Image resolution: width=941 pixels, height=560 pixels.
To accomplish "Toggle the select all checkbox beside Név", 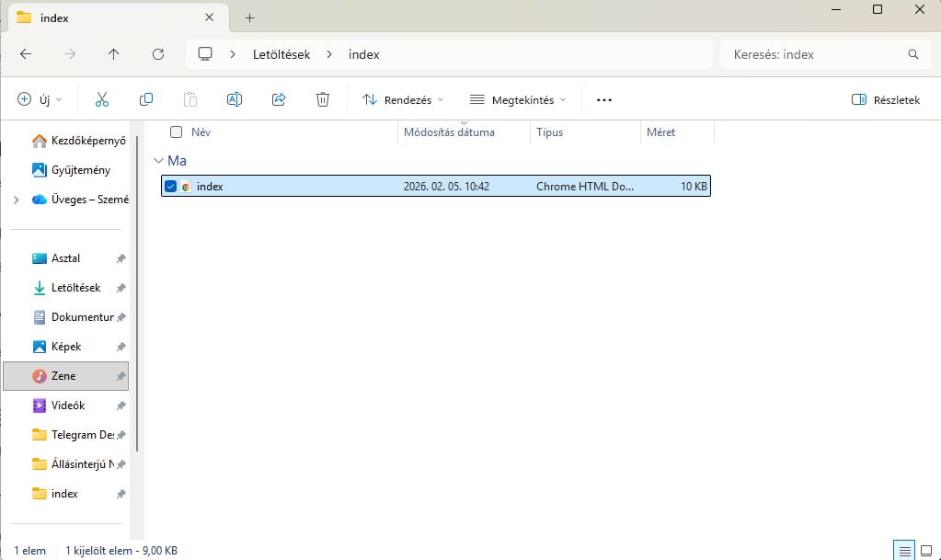I will coord(176,132).
